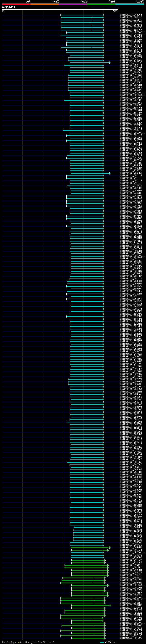146x644 pixels.
Task: Click hit label UniRef100_Q4PKB6
Action: coord(131,35)
